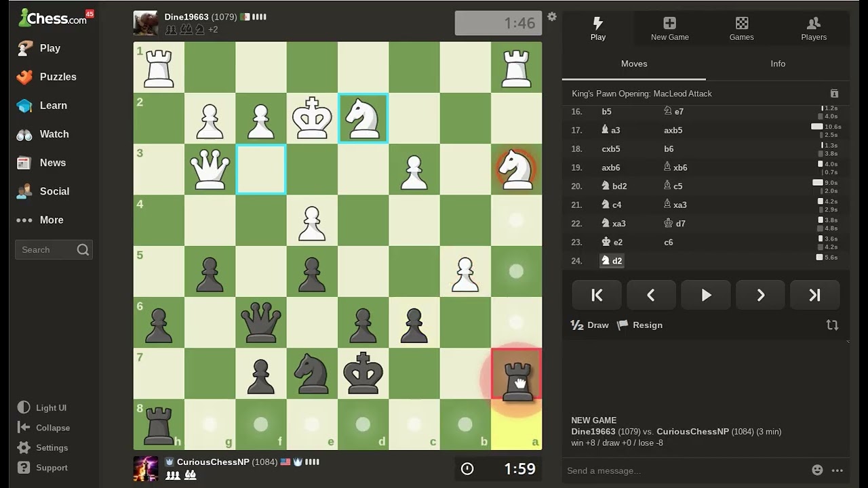Jump to first move button
The image size is (868, 488).
[x=597, y=295]
